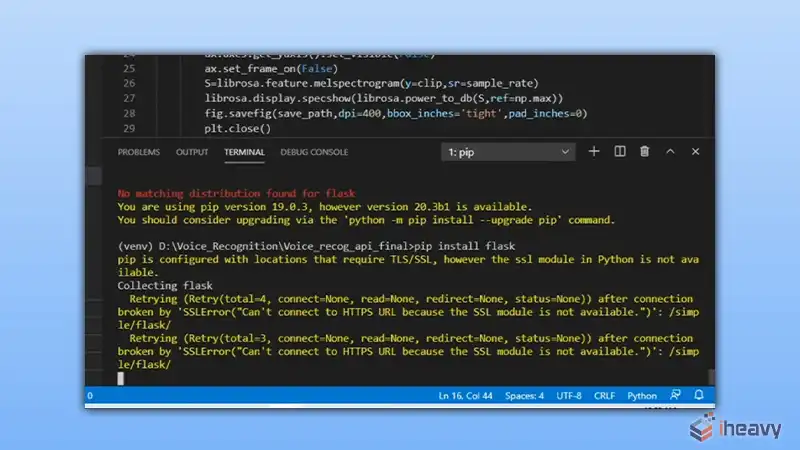Open the '1: pip' terminal dropdown
Image resolution: width=800 pixels, height=450 pixels.
tap(508, 152)
